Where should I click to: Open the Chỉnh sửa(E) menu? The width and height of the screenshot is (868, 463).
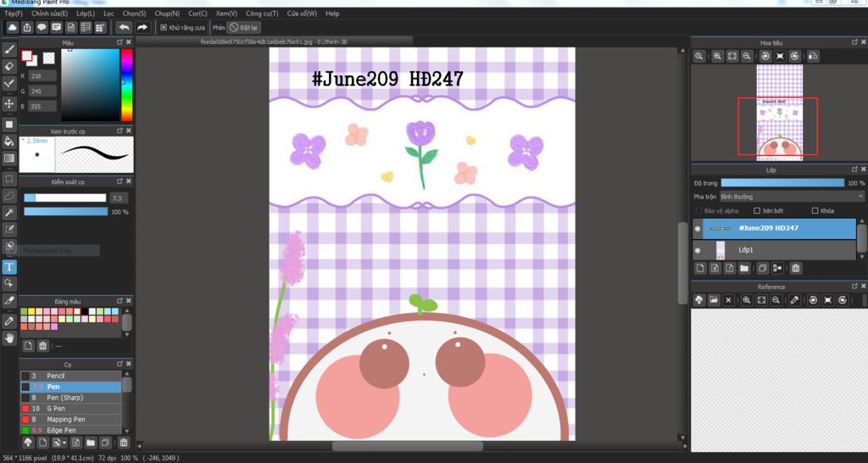pyautogui.click(x=50, y=14)
